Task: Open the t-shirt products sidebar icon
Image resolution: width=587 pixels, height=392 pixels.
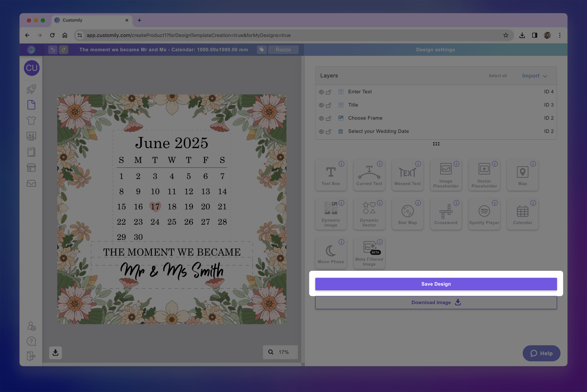Action: pos(31,120)
